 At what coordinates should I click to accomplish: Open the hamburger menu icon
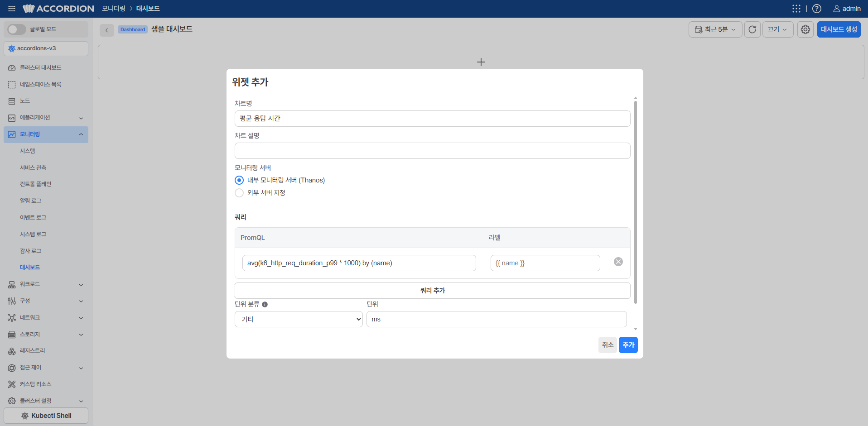click(x=12, y=9)
